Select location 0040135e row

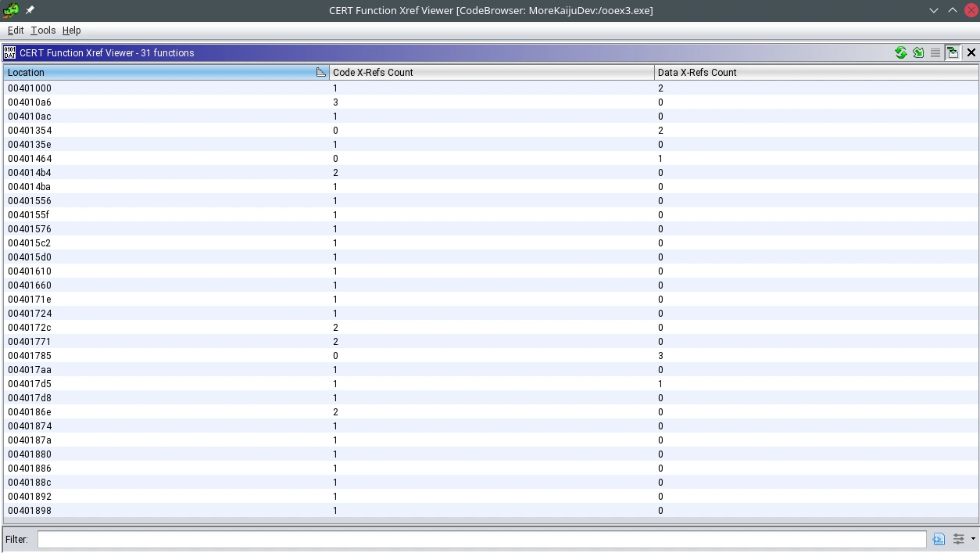click(490, 145)
